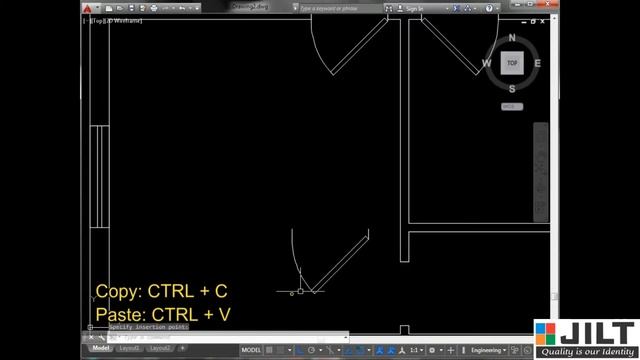Click the Autodesk Exchange X icon

click(x=457, y=8)
